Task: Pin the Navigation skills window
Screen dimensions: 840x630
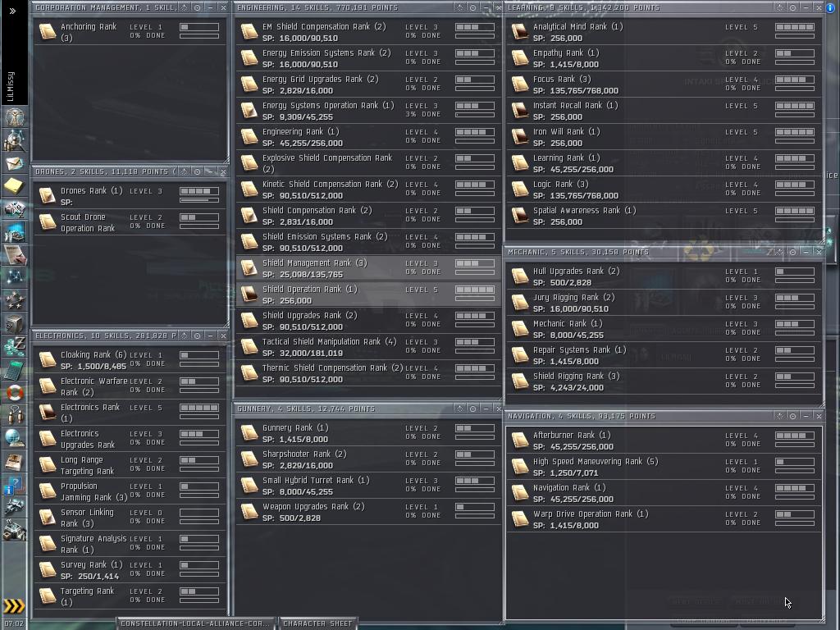Action: point(779,416)
